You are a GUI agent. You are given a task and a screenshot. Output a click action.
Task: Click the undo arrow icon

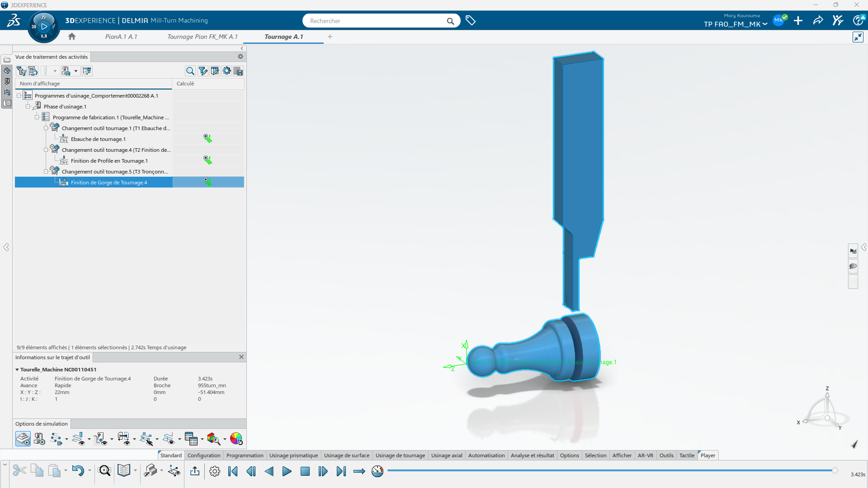coord(78,471)
